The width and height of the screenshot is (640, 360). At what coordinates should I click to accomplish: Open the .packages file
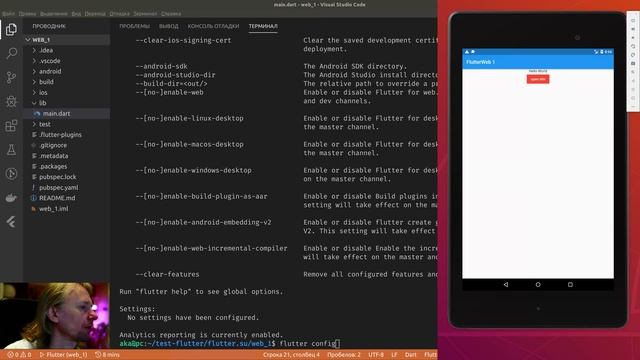click(x=67, y=167)
